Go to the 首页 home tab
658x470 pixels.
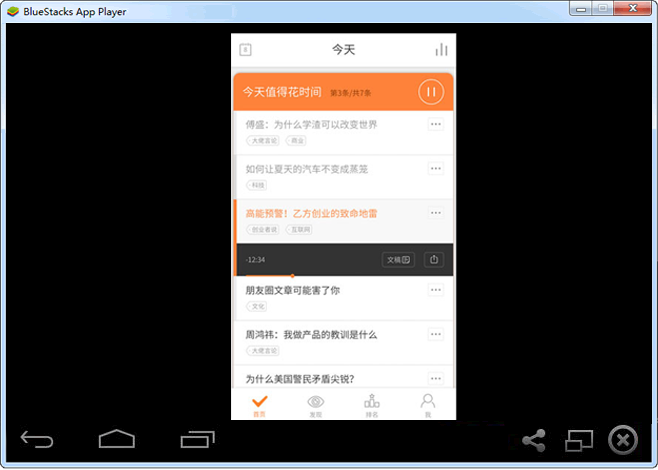pos(259,404)
